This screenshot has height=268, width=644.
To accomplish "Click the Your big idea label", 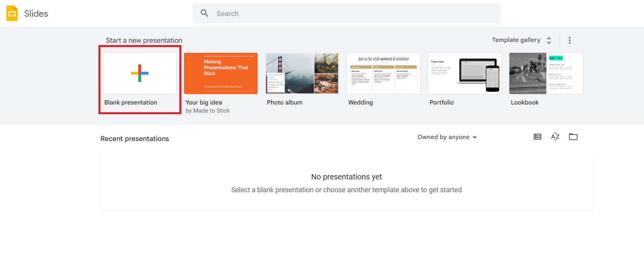I will click(x=204, y=103).
